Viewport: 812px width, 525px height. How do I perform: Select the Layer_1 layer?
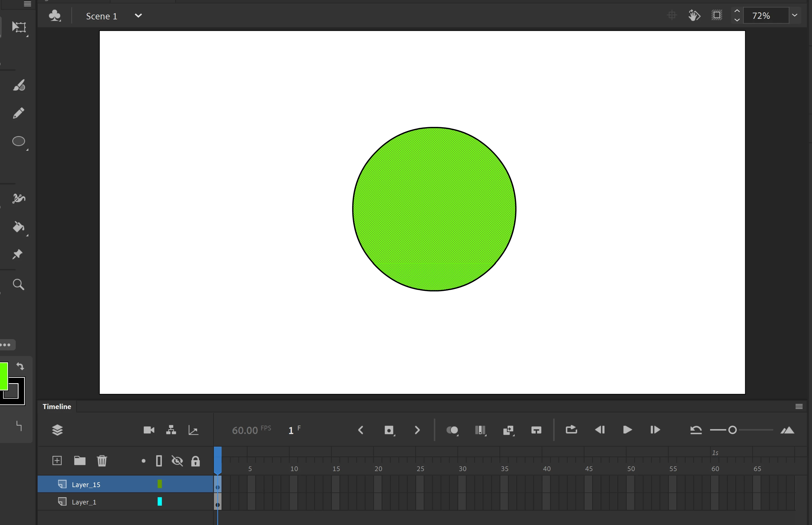pyautogui.click(x=84, y=502)
